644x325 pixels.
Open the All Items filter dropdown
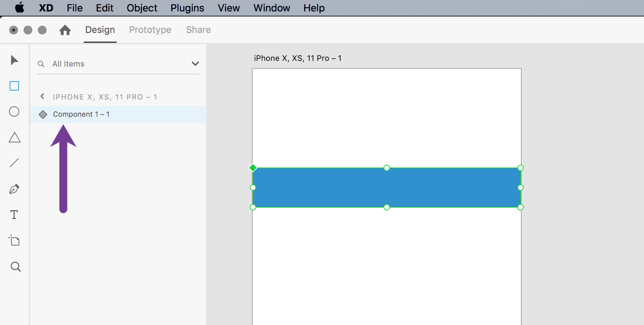click(x=195, y=64)
